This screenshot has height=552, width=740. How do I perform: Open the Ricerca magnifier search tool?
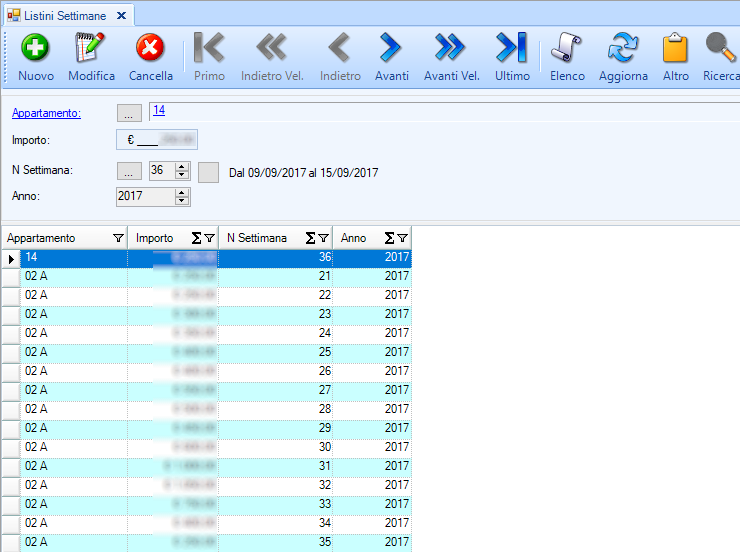coord(720,48)
